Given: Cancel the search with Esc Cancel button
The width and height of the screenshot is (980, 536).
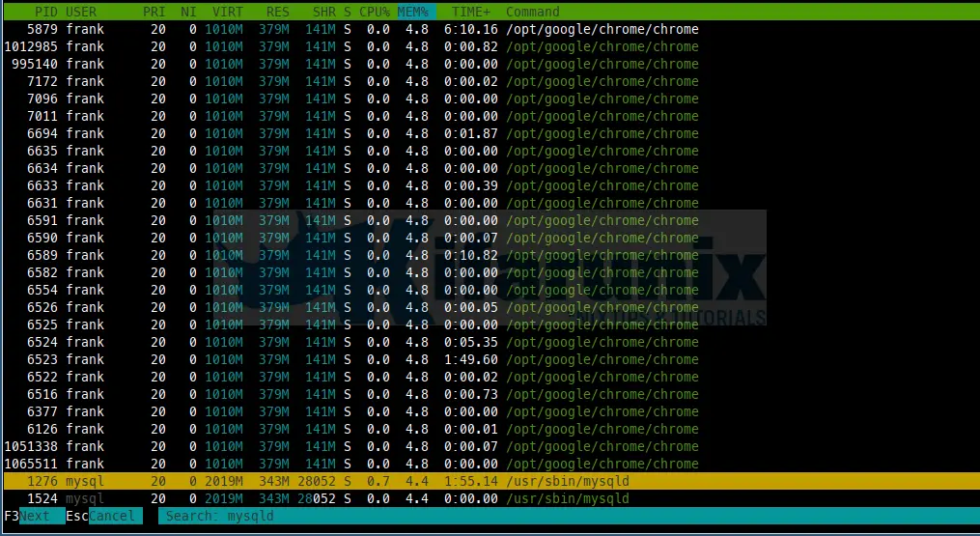Looking at the screenshot, I should coord(104,516).
